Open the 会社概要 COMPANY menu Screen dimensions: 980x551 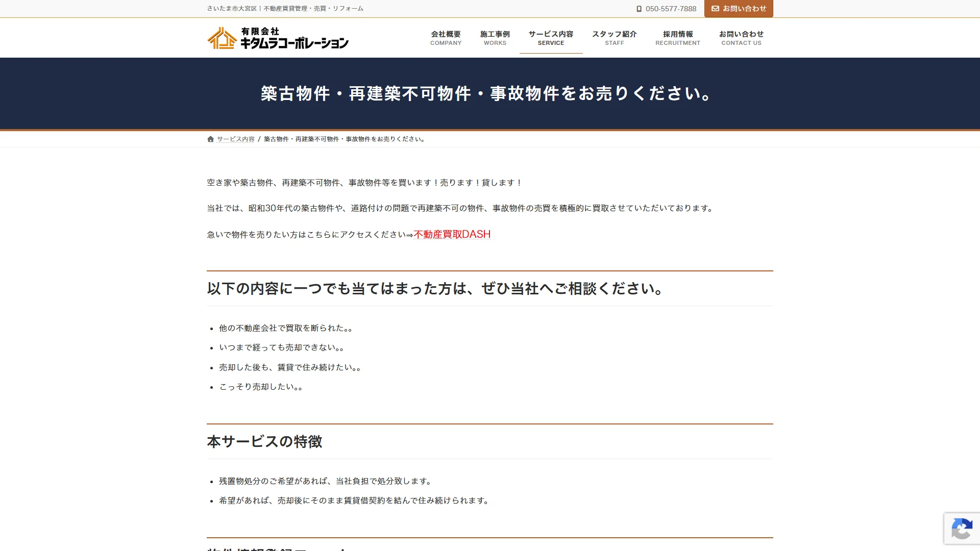(446, 38)
